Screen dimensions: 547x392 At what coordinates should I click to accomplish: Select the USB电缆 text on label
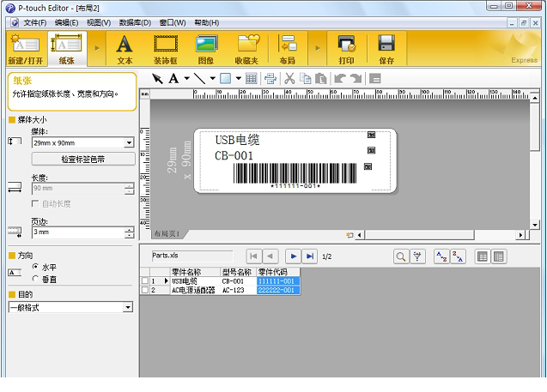tap(237, 140)
